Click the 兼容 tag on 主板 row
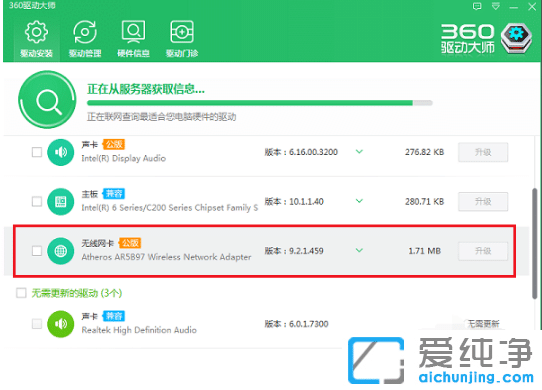The height and width of the screenshot is (390, 542). click(x=114, y=194)
